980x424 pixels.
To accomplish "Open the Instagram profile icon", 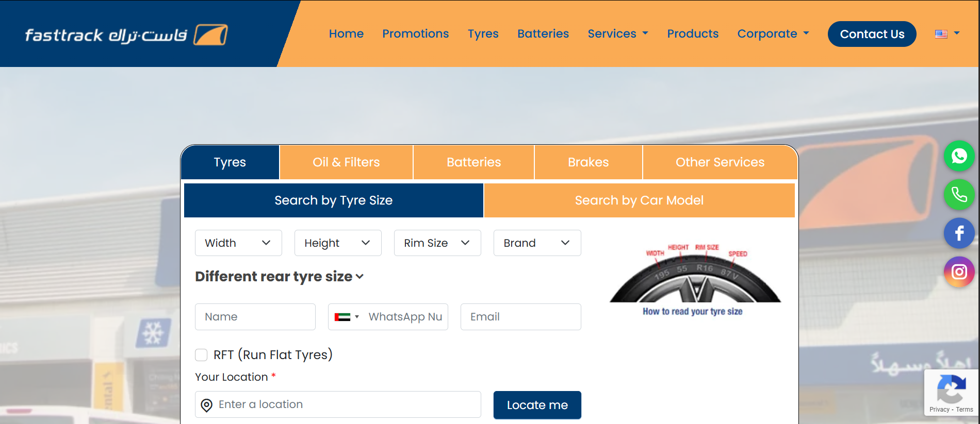I will click(x=959, y=272).
